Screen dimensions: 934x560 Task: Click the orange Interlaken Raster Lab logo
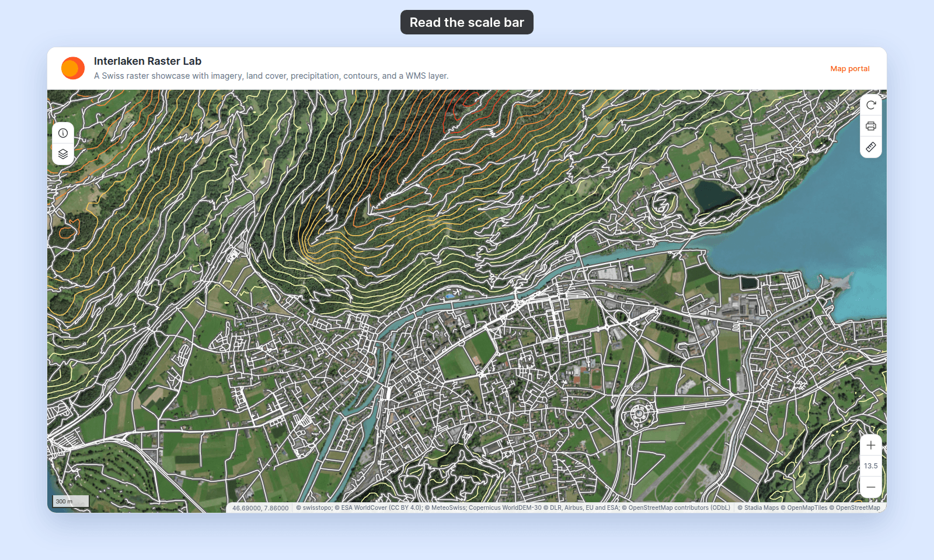click(x=73, y=68)
